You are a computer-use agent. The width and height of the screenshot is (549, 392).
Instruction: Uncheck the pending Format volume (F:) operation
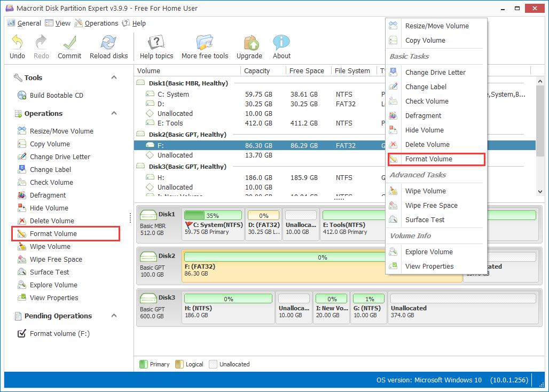21,333
